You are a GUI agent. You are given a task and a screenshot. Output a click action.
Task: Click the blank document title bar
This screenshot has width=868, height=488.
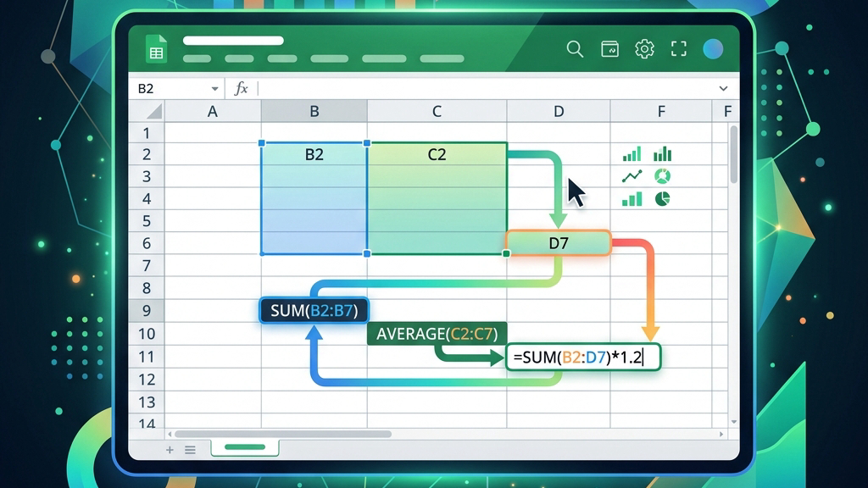233,41
